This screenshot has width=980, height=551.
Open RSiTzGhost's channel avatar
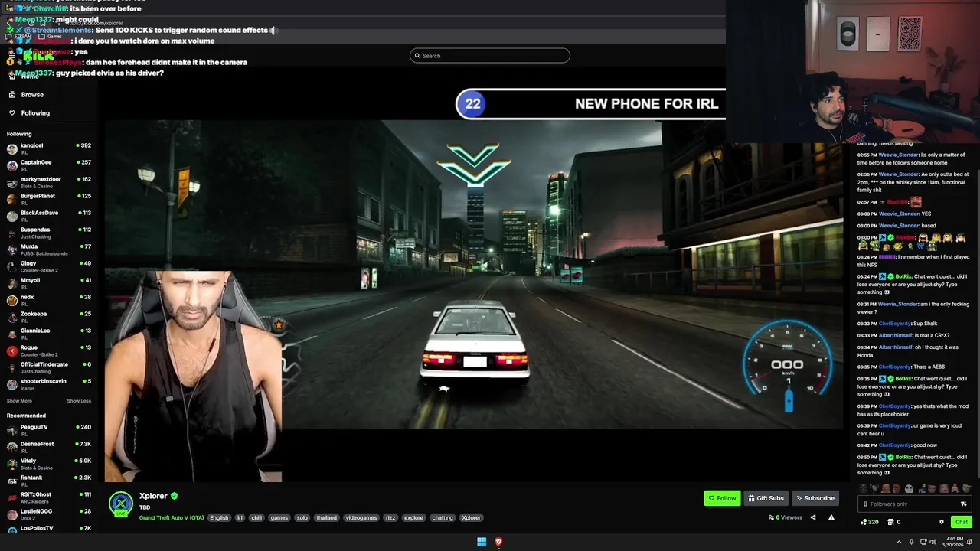click(x=12, y=497)
